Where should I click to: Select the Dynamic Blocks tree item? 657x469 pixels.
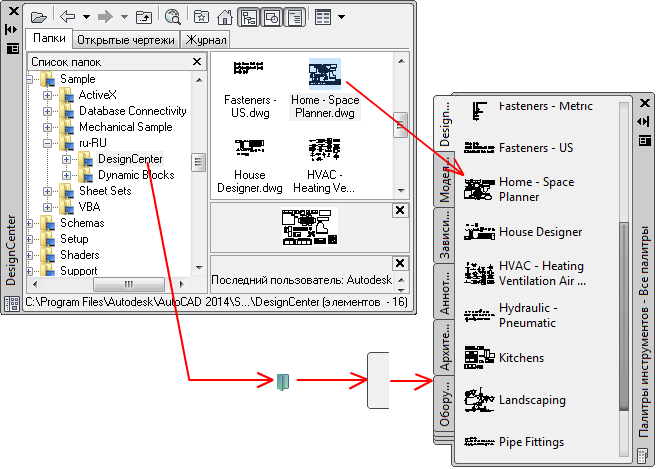click(x=136, y=175)
